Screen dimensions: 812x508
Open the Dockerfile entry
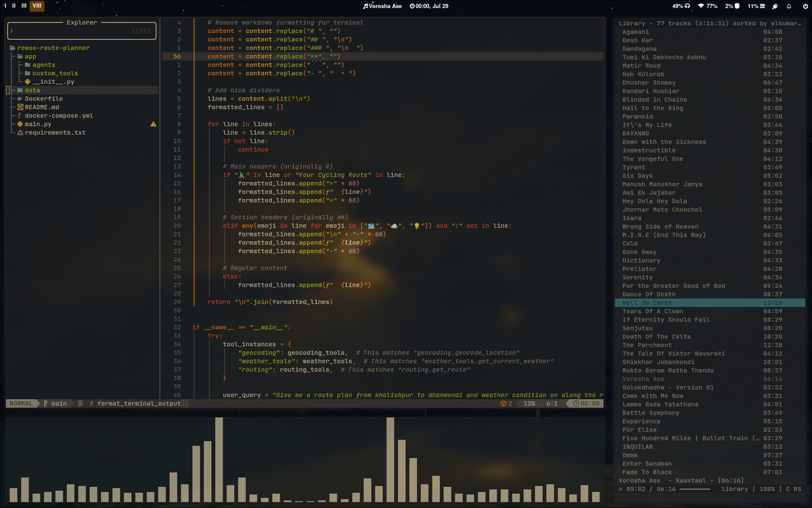click(x=39, y=98)
